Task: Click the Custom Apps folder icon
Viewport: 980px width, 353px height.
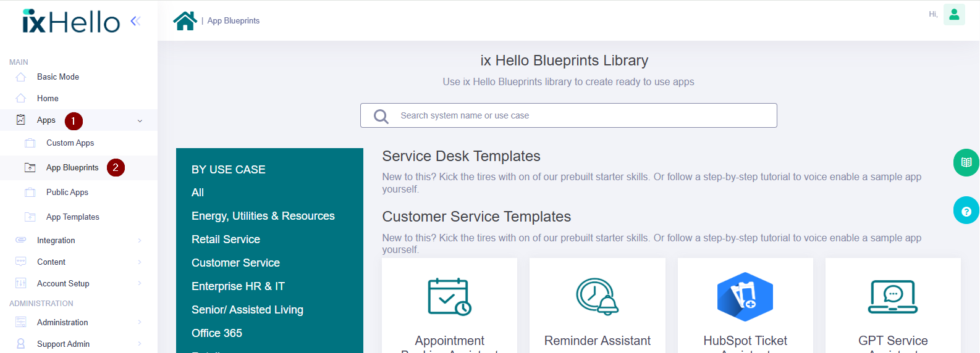Action: 30,143
